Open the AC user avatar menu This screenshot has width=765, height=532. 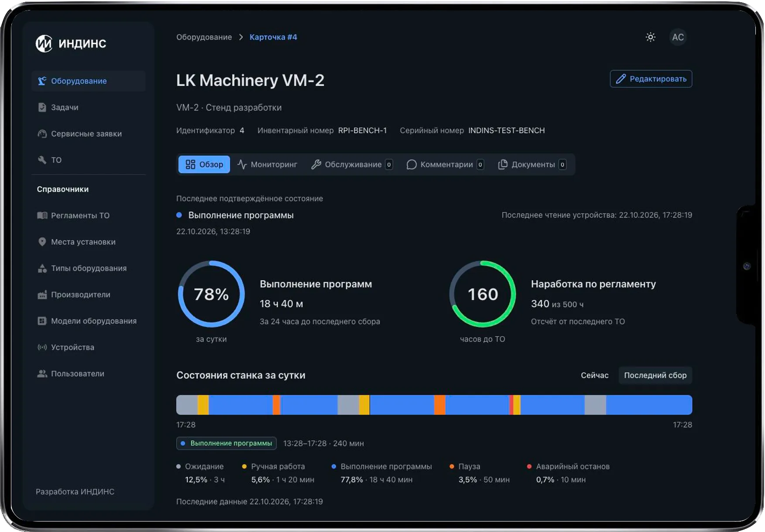[678, 37]
